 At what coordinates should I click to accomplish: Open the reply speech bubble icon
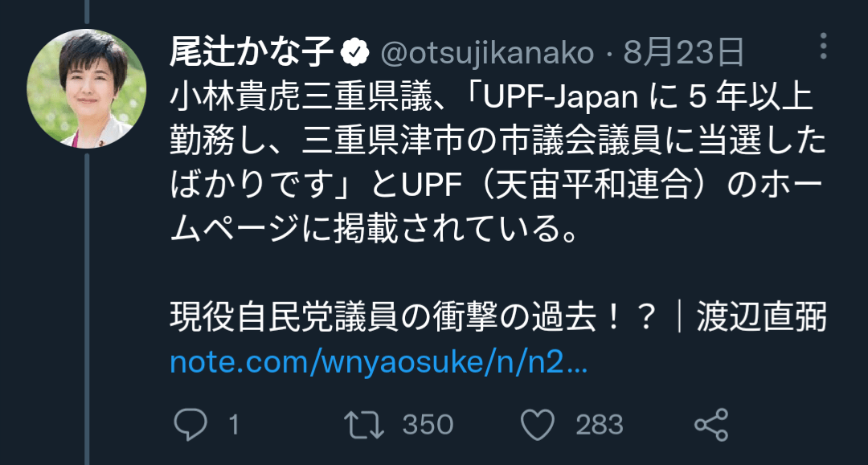[191, 423]
